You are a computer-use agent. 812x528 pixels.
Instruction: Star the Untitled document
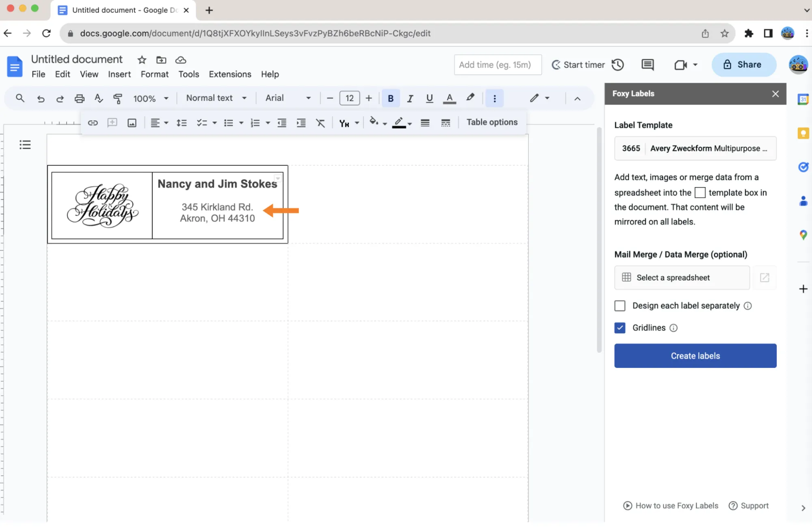142,60
